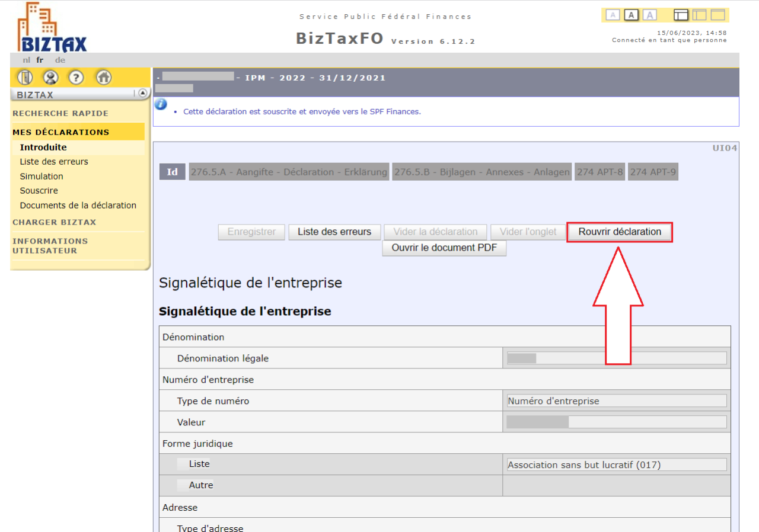This screenshot has width=759, height=532.
Task: Click the Liste label under Forme juridique
Action: click(x=199, y=464)
